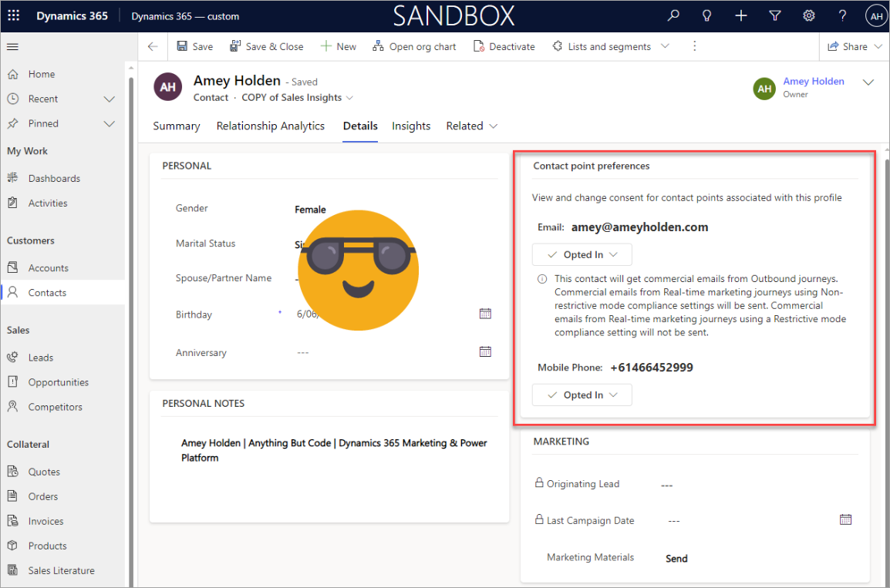Expand the Recent chevron

(x=110, y=99)
